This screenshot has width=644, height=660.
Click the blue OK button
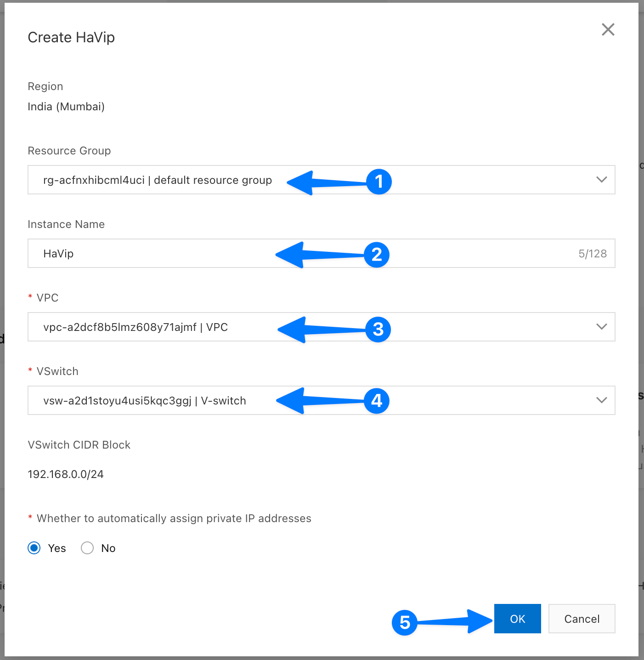tap(517, 619)
